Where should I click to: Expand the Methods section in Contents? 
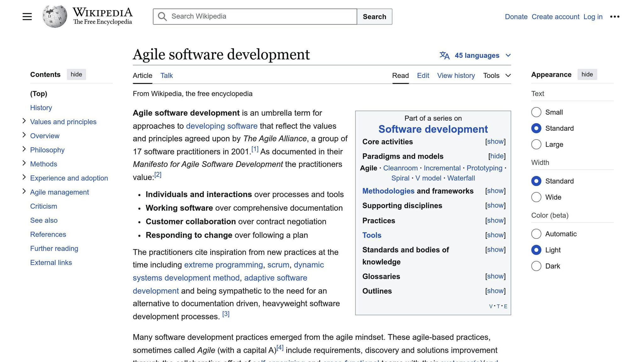coord(24,163)
